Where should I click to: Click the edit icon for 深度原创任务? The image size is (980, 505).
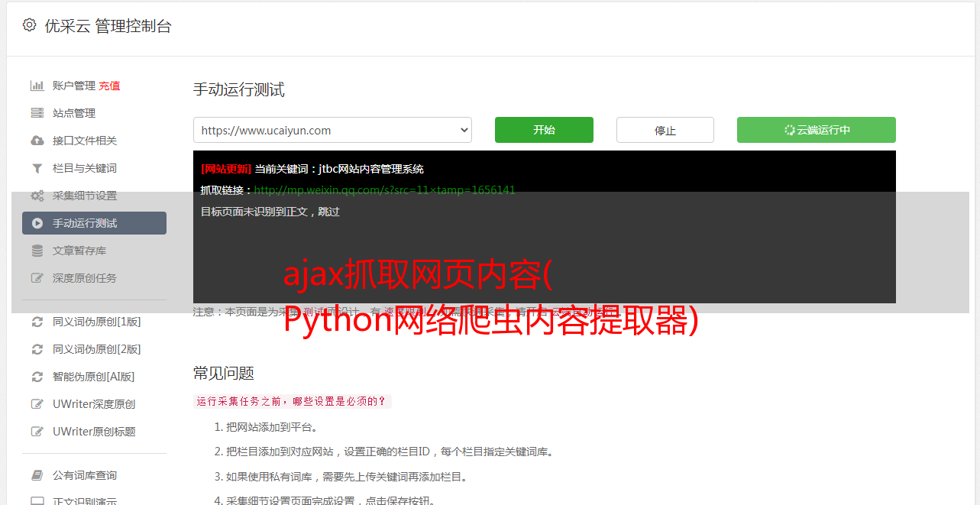(37, 278)
